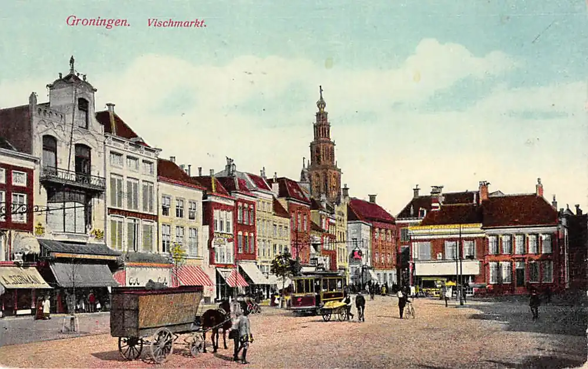
Task: Click the gray awning over the left shop
Action: tap(82, 274)
